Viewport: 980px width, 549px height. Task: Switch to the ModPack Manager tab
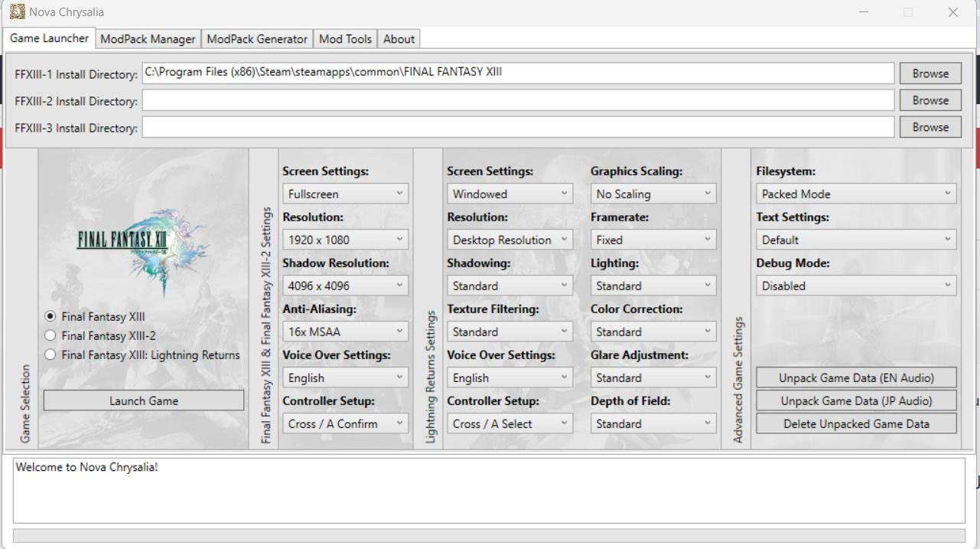pyautogui.click(x=148, y=39)
